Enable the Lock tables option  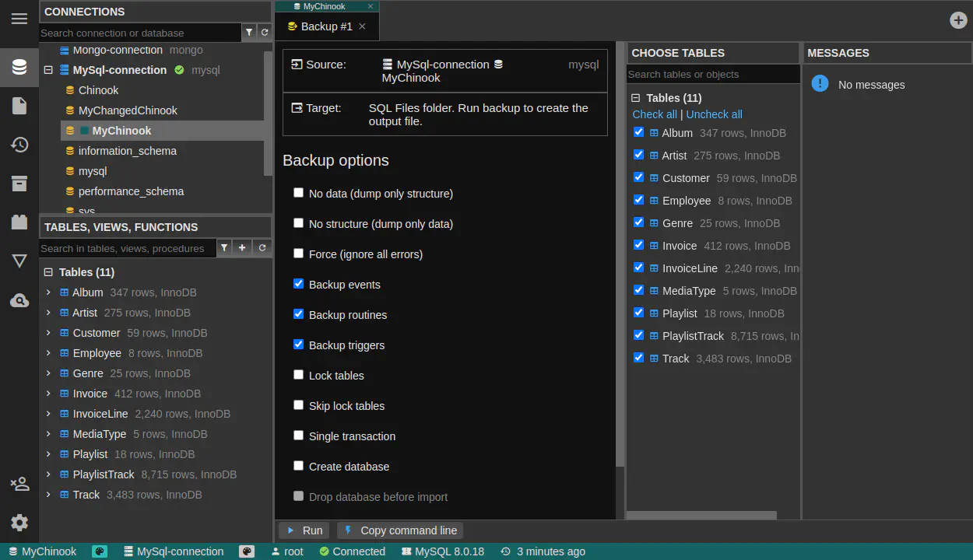[298, 375]
